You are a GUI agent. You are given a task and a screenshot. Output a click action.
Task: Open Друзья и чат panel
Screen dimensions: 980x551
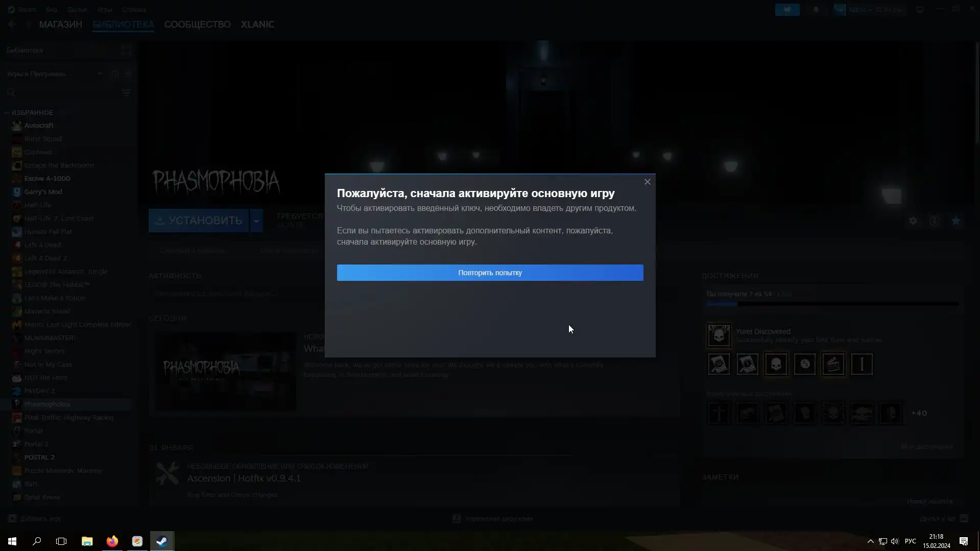pos(943,518)
